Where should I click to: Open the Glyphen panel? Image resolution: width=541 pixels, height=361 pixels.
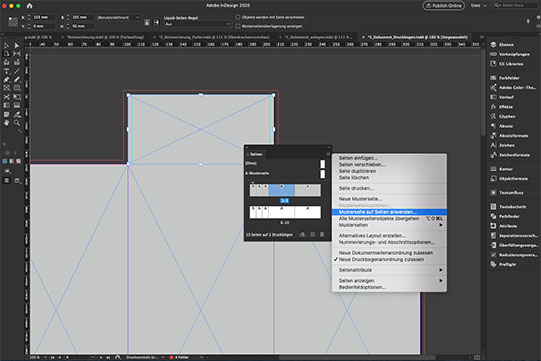(503, 117)
